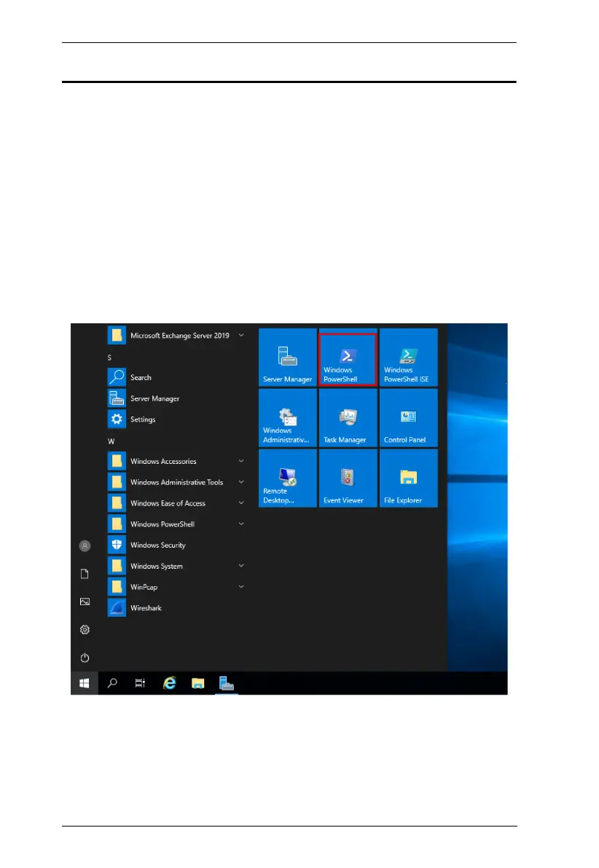Click the Power icon in the Start sidebar
This screenshot has height=868, width=599.
pos(85,658)
